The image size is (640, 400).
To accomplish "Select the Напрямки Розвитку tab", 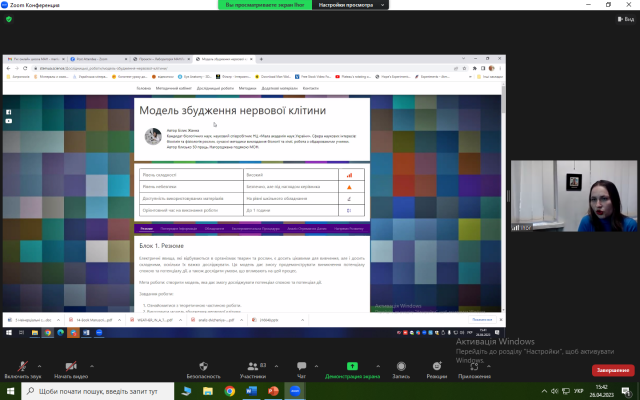I will pos(349,229).
